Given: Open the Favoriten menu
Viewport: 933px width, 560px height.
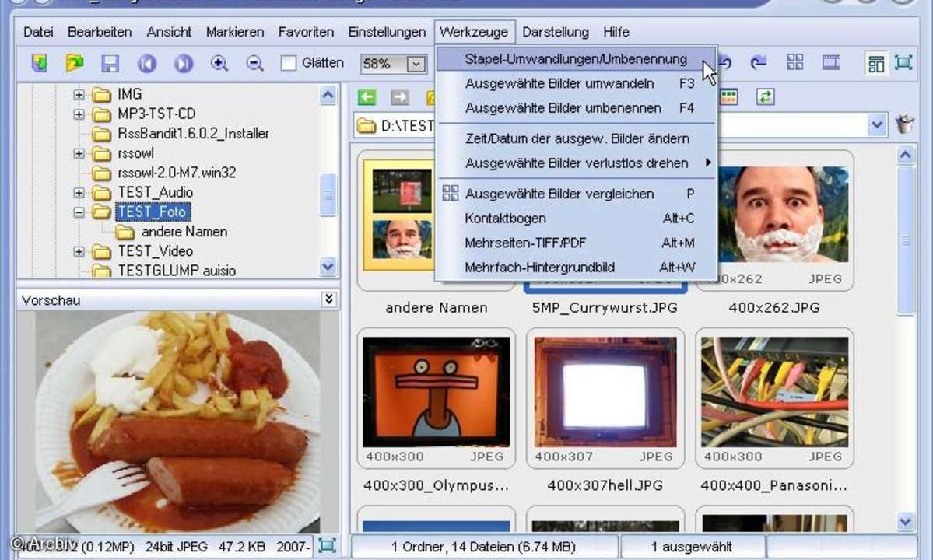Looking at the screenshot, I should (x=306, y=32).
